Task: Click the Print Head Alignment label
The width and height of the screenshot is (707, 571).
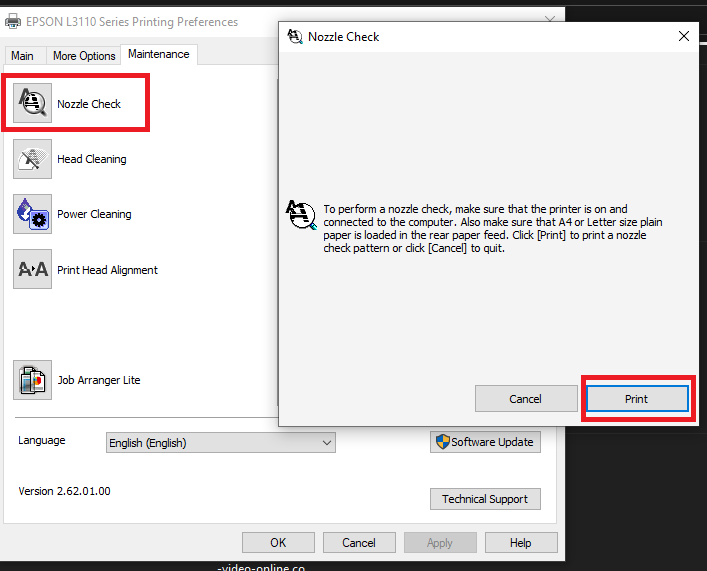Action: click(107, 270)
